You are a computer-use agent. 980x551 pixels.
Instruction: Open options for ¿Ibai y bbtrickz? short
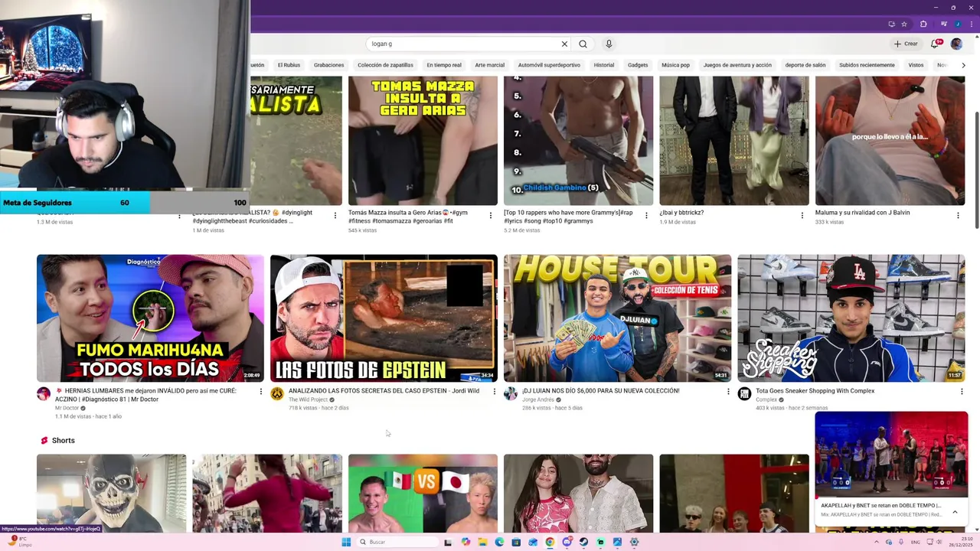pos(802,216)
